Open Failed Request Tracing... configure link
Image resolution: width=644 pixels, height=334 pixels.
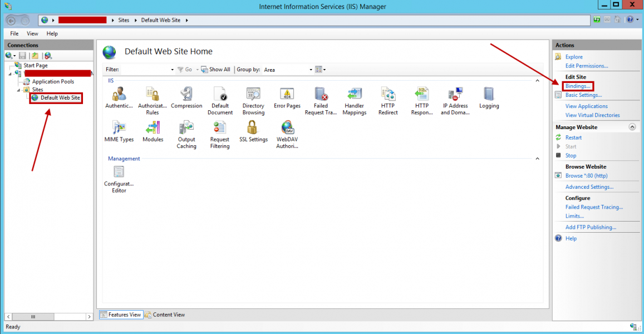point(594,207)
